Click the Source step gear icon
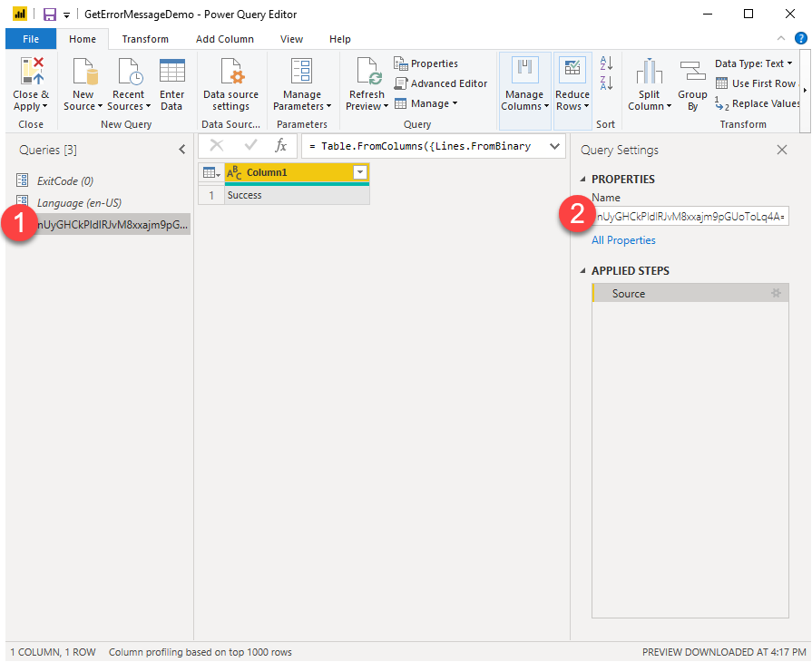The image size is (812, 662). pos(776,293)
